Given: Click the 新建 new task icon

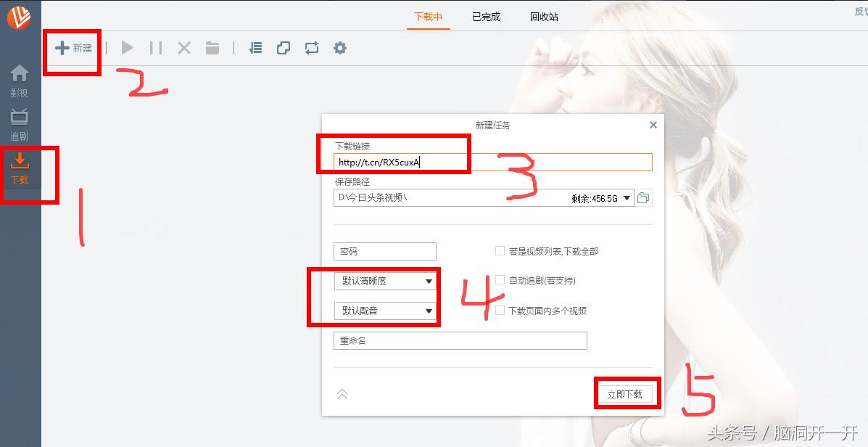Looking at the screenshot, I should tap(71, 48).
